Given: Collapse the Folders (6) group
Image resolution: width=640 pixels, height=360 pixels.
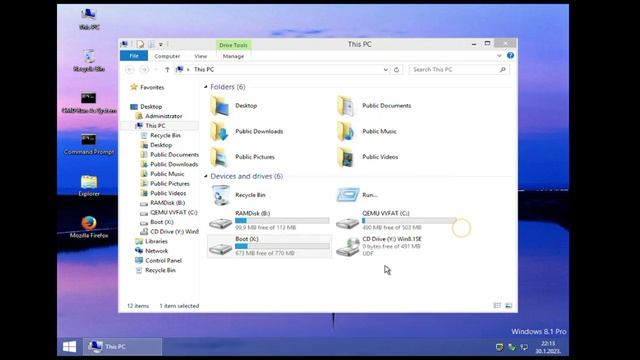Looking at the screenshot, I should 206,87.
